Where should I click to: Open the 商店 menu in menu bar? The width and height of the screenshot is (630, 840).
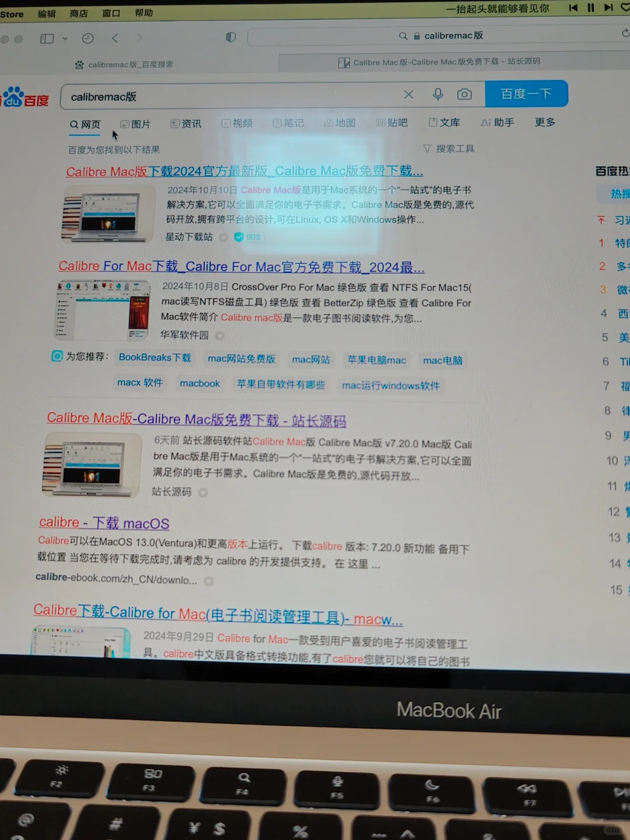tap(79, 13)
